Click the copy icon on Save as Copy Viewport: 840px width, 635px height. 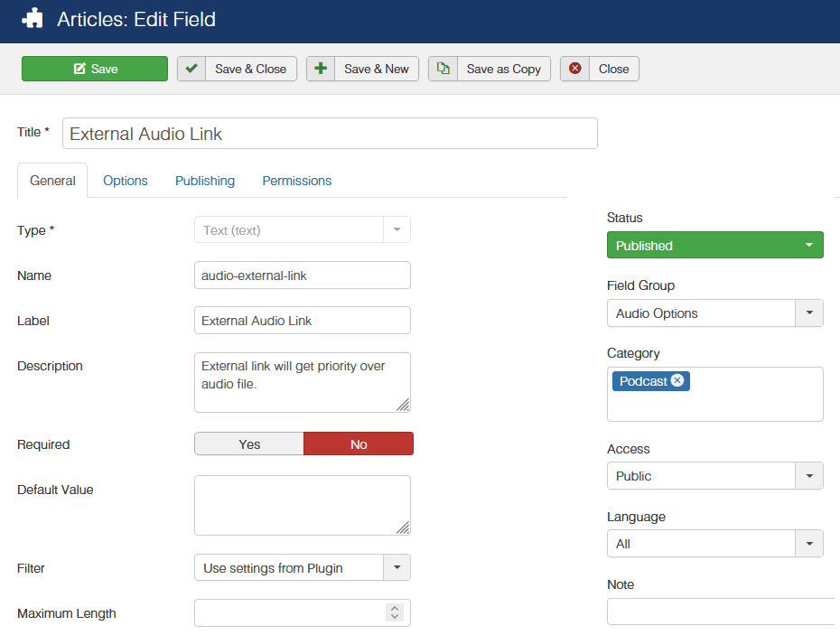click(443, 69)
